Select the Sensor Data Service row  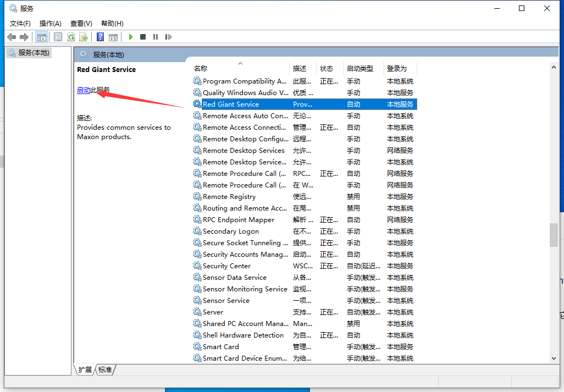[x=305, y=277]
